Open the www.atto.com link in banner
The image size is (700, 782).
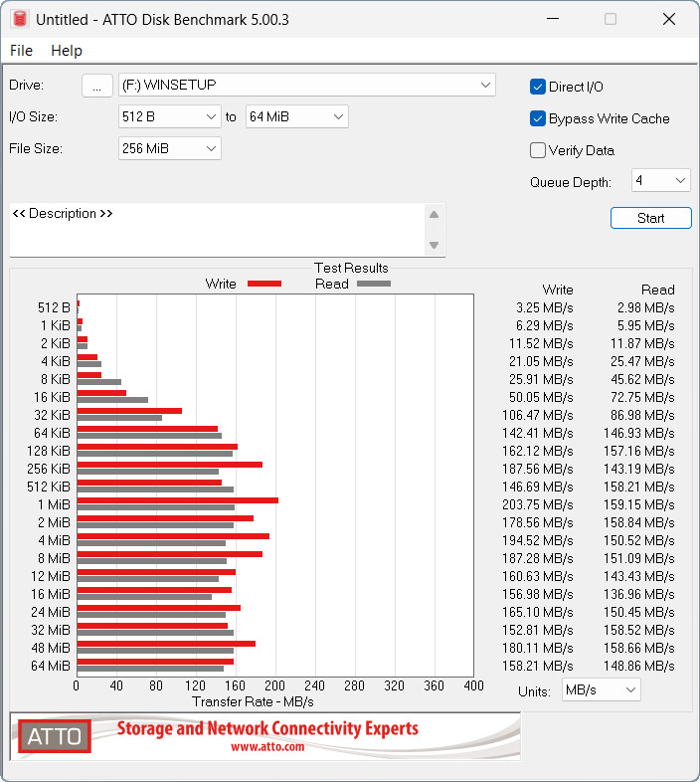(267, 746)
